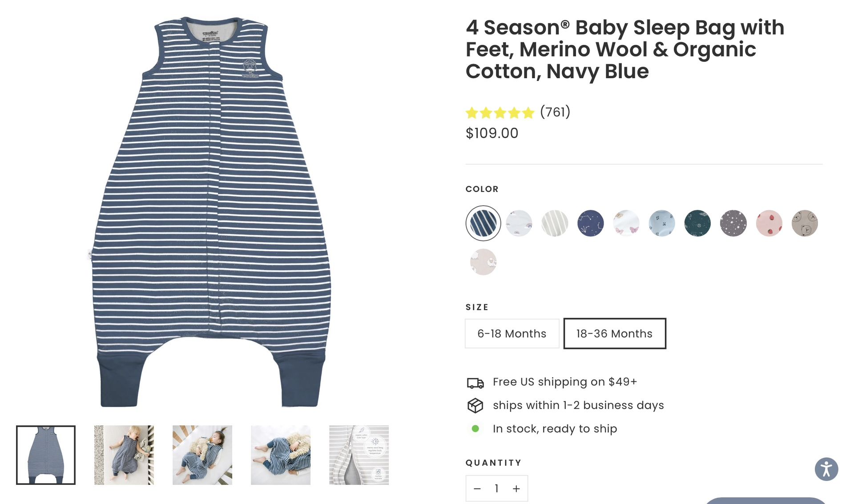Select the 6-18 Months size option
The height and width of the screenshot is (504, 854).
(x=512, y=333)
